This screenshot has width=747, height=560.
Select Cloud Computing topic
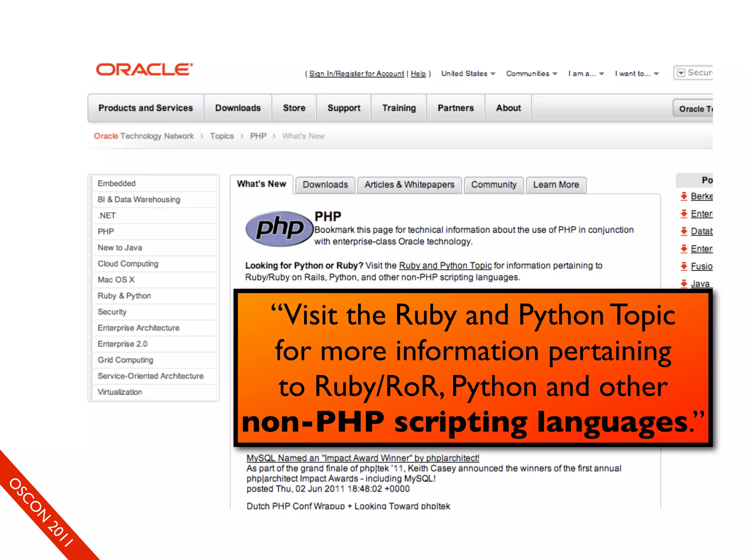[154, 264]
